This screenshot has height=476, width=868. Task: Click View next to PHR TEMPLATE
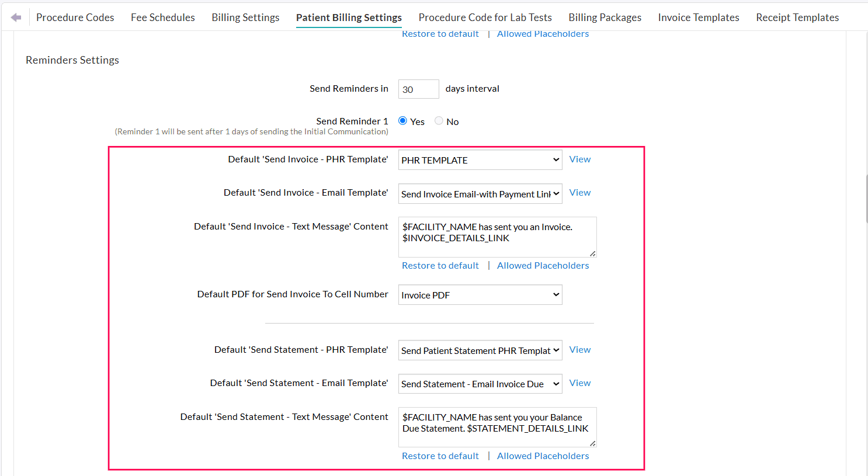pyautogui.click(x=579, y=159)
